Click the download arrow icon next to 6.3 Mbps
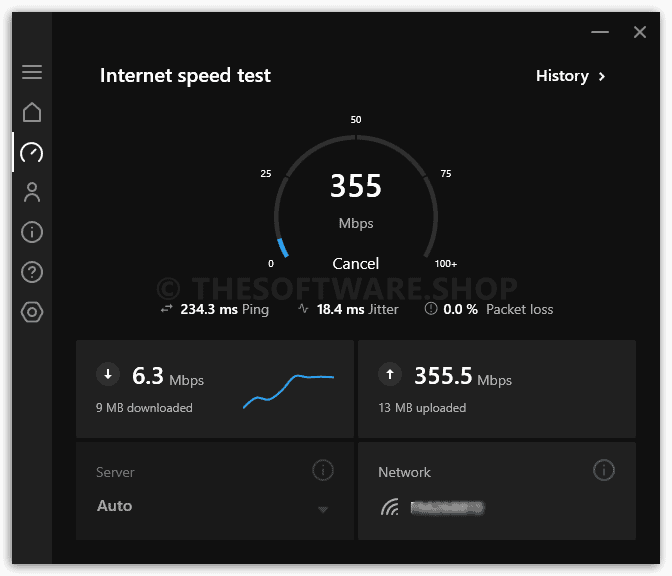This screenshot has height=576, width=672. tap(108, 374)
